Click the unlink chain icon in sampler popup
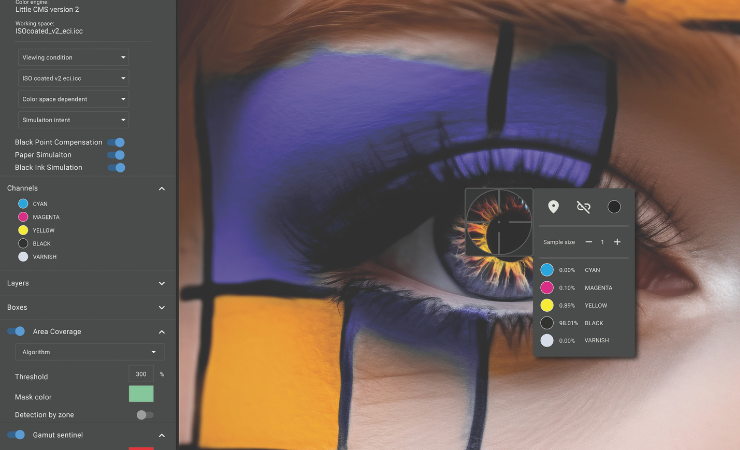 coord(584,207)
